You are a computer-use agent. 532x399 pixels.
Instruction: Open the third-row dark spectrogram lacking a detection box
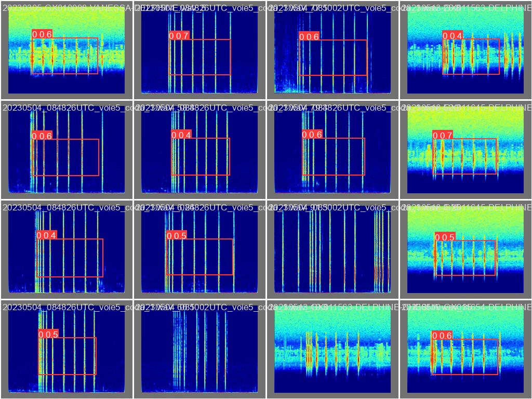click(332, 249)
